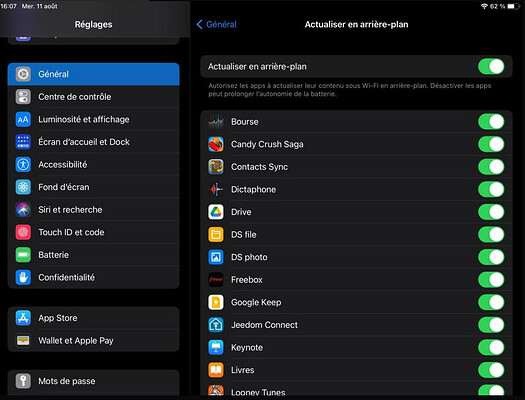Disable background refresh for Freebox
The height and width of the screenshot is (400, 525).
[x=491, y=280]
